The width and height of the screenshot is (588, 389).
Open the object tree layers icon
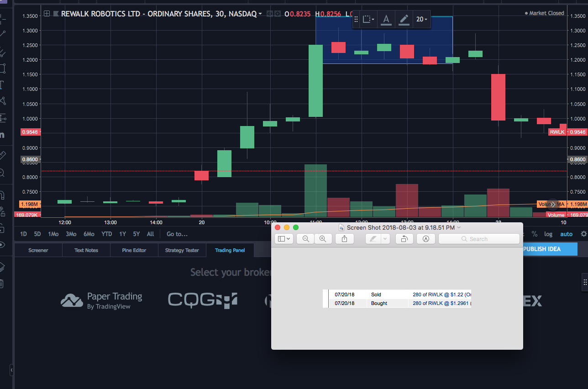coord(2,267)
